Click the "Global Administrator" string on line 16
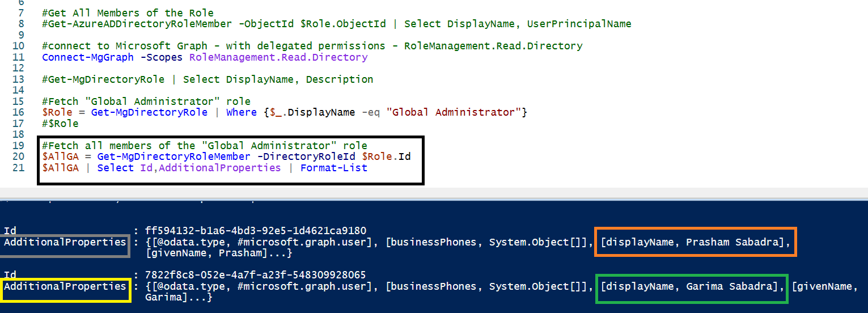Image resolution: width=868 pixels, height=313 pixels. 454,112
